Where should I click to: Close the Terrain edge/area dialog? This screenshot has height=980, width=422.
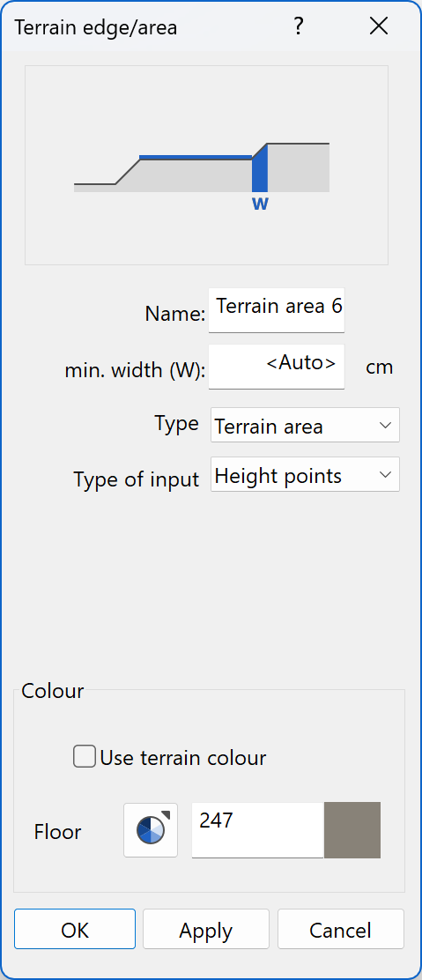pos(379,26)
